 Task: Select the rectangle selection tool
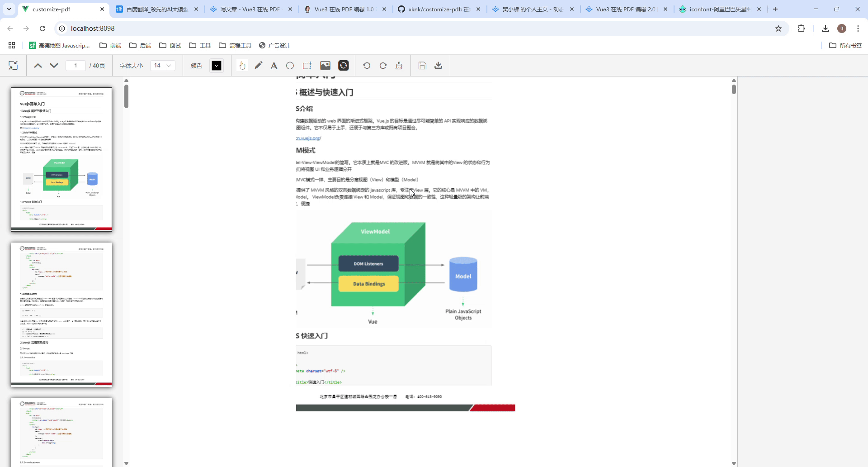coord(307,65)
